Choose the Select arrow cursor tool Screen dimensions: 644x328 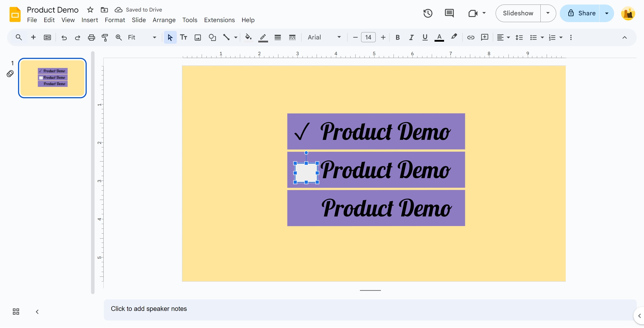(x=170, y=37)
